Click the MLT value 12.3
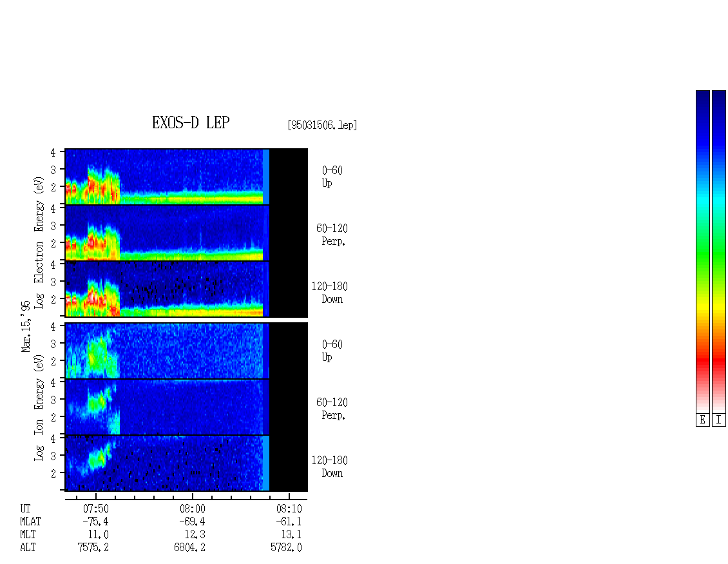The image size is (728, 564). click(x=195, y=535)
